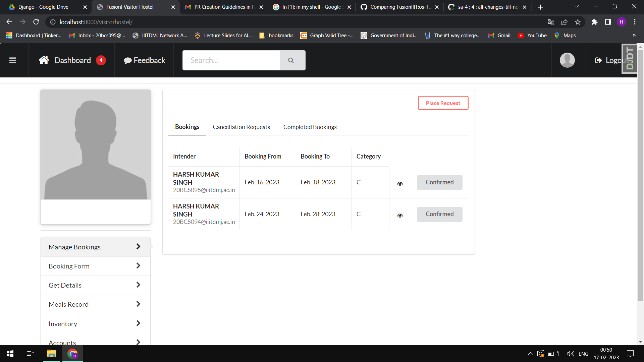Switch to the Completed Bookings tab
Viewport: 644px width, 362px height.
click(310, 127)
